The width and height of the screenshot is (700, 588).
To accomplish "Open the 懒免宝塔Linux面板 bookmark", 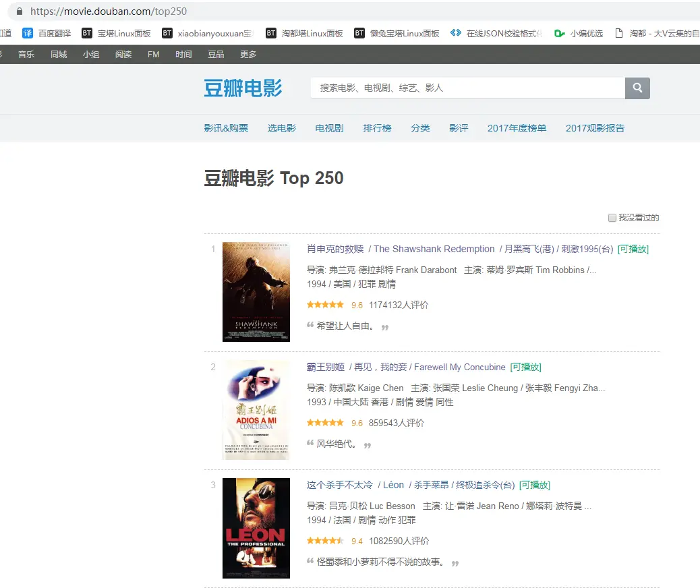I will coord(397,34).
